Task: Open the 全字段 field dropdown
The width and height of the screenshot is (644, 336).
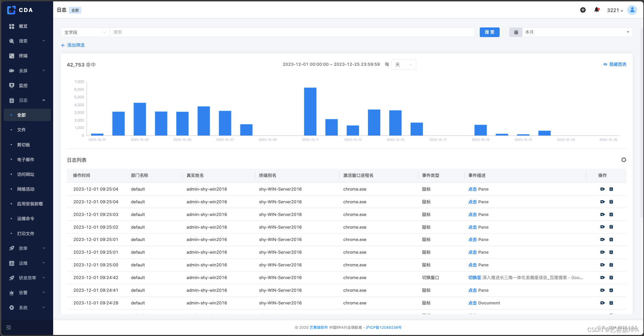Action: [x=85, y=32]
